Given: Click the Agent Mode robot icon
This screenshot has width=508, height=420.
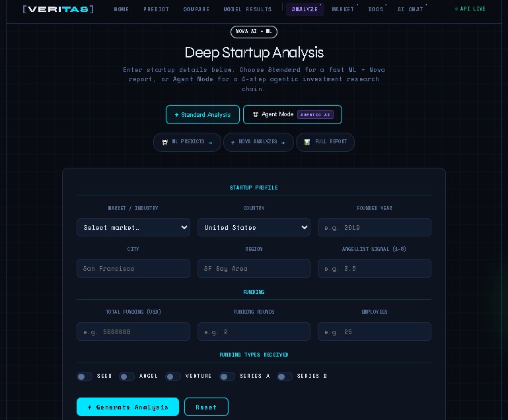Looking at the screenshot, I should coord(256,114).
